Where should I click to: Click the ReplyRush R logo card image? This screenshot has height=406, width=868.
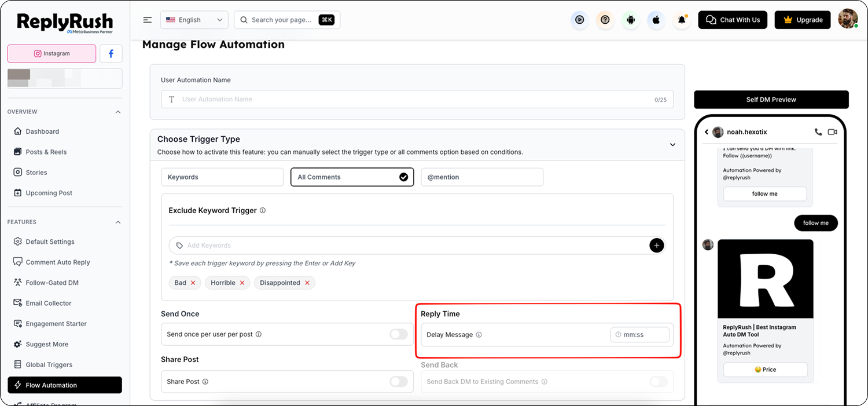tap(766, 279)
